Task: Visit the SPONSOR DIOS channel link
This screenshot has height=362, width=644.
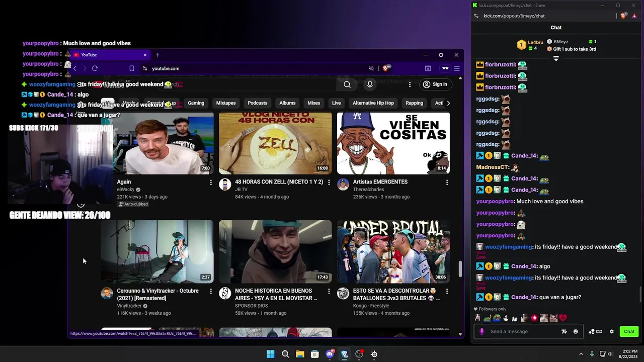Action: click(251, 306)
